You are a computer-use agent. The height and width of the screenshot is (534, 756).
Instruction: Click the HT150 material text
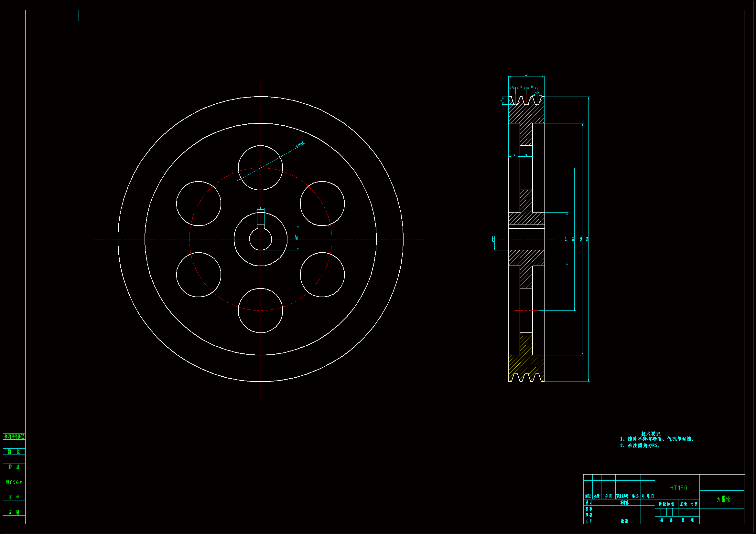(x=678, y=488)
